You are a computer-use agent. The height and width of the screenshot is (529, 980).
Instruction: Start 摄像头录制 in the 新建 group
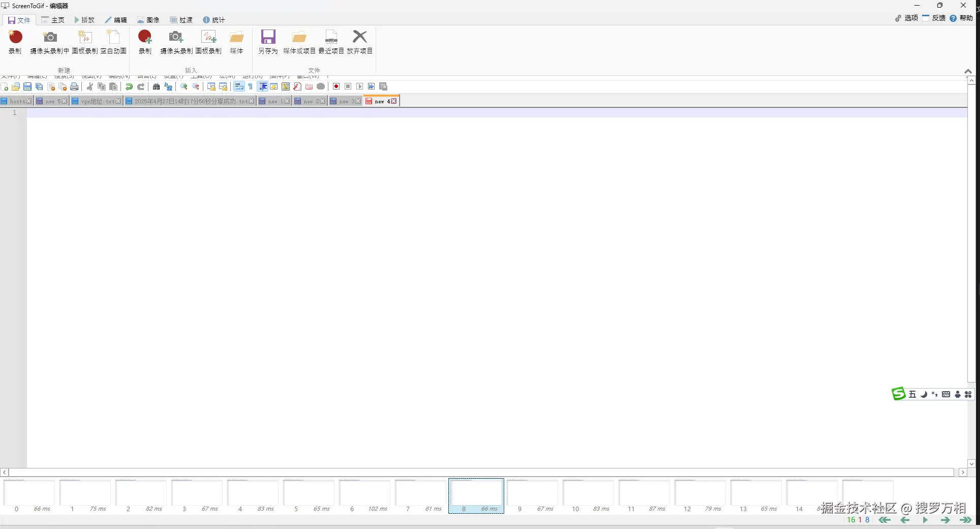(50, 42)
